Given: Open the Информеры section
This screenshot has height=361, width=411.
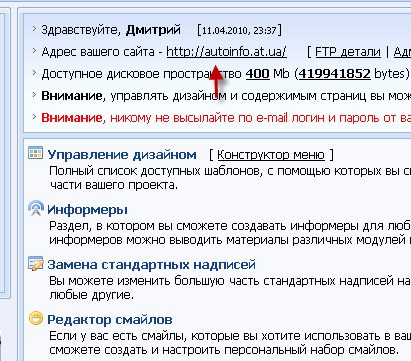Looking at the screenshot, I should tap(87, 210).
